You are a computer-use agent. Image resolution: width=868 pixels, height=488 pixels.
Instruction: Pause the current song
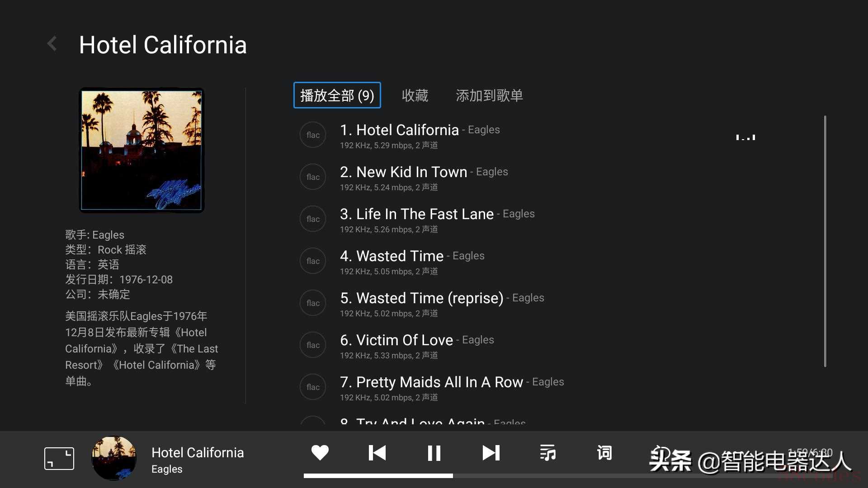point(434,453)
